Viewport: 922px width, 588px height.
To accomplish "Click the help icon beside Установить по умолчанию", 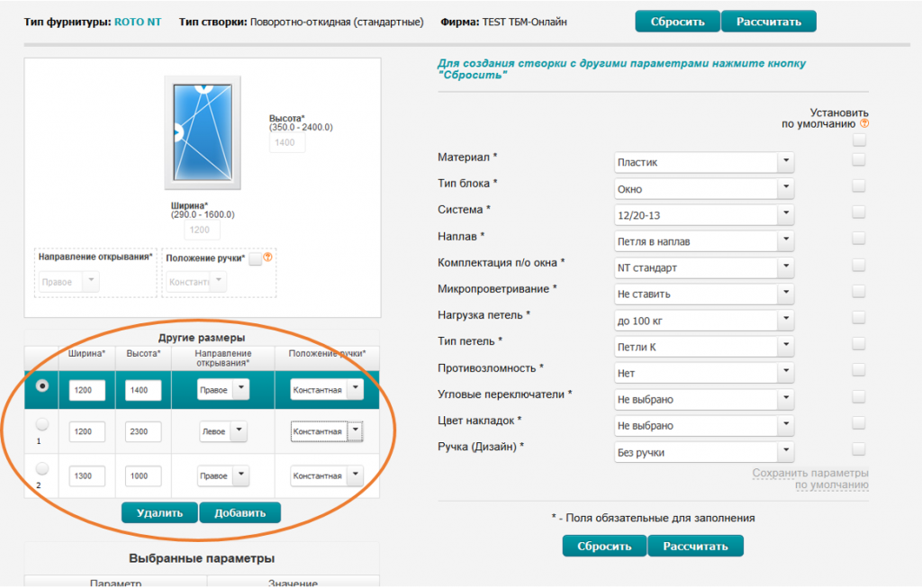I will pyautogui.click(x=863, y=123).
